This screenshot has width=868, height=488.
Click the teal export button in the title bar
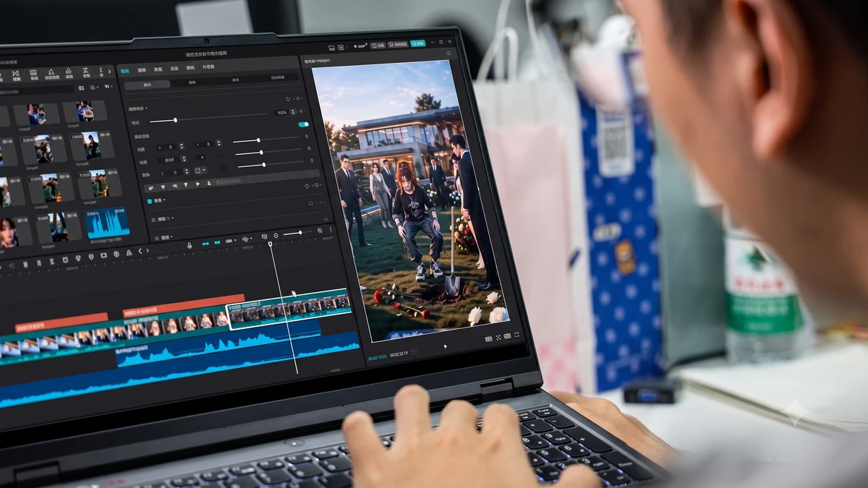pos(417,43)
